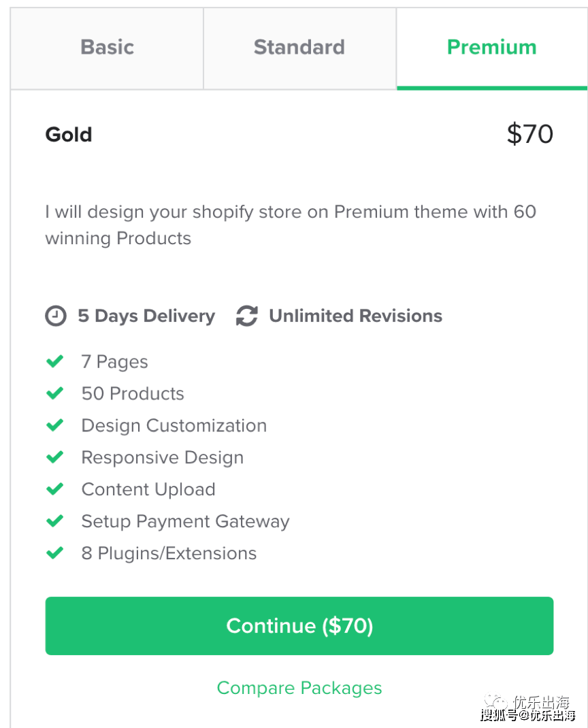
Task: Click the $70 price label
Action: pyautogui.click(x=529, y=134)
